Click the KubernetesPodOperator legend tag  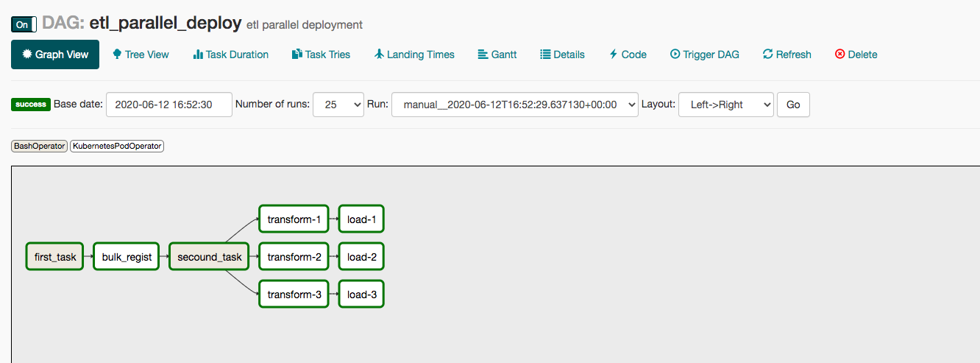click(x=117, y=146)
